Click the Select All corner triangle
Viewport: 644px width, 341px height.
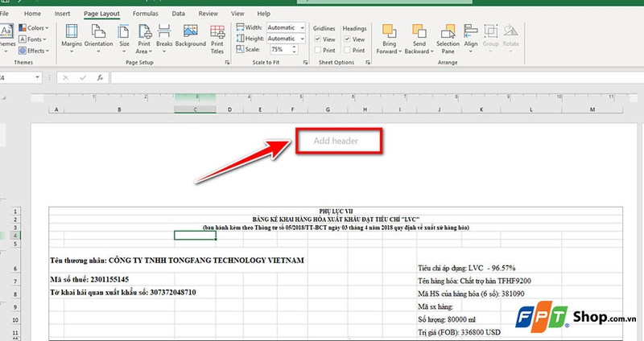click(x=5, y=98)
